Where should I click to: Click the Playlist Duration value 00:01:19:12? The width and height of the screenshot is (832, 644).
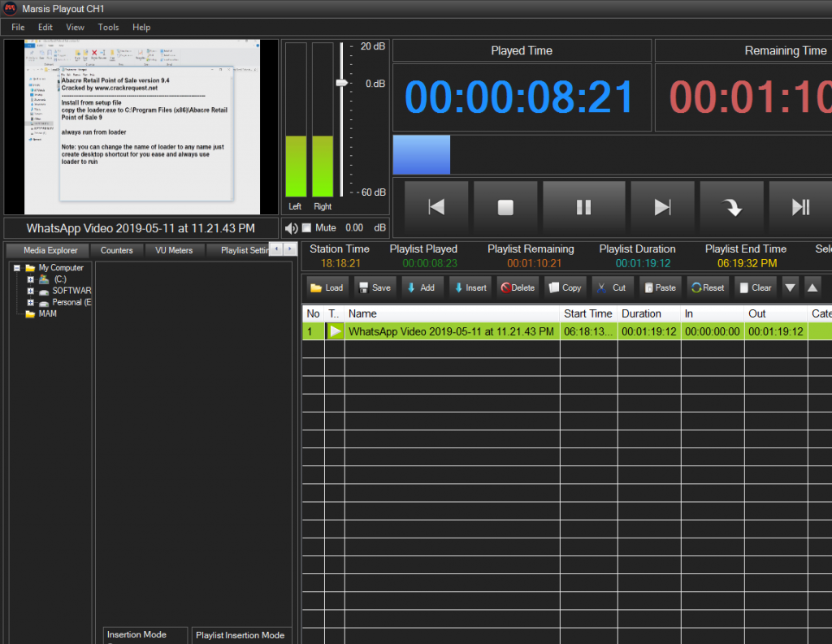(x=643, y=263)
